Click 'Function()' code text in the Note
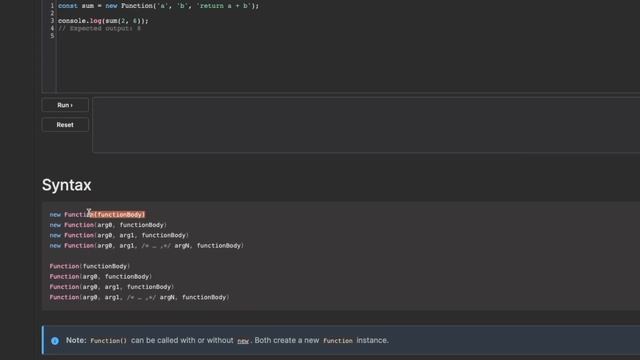 [109, 341]
